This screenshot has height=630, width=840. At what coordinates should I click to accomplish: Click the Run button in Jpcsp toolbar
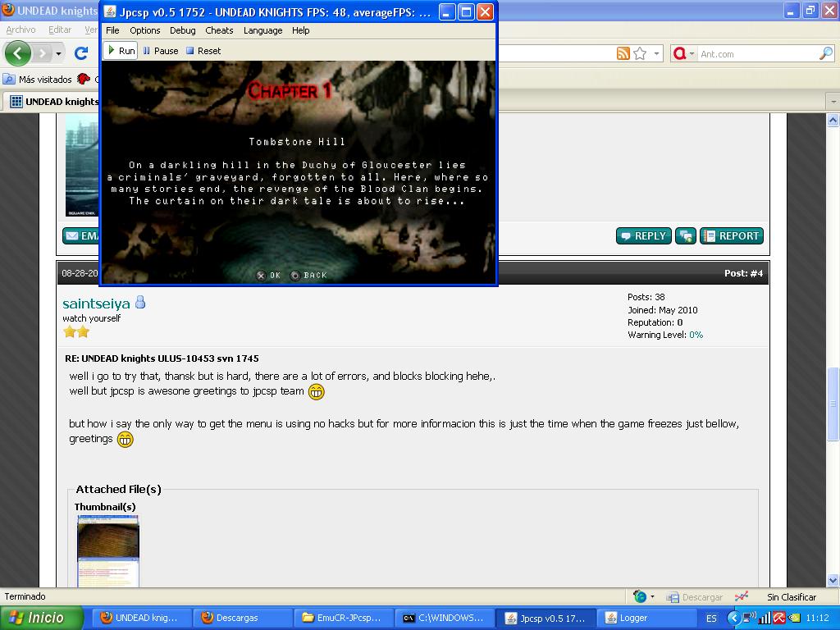pyautogui.click(x=121, y=51)
